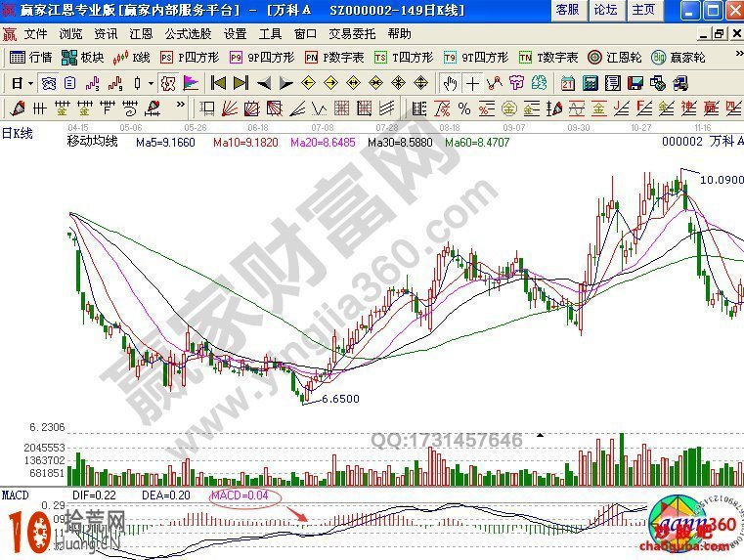Open the 浏览 menu
This screenshot has width=744, height=560.
(x=70, y=33)
